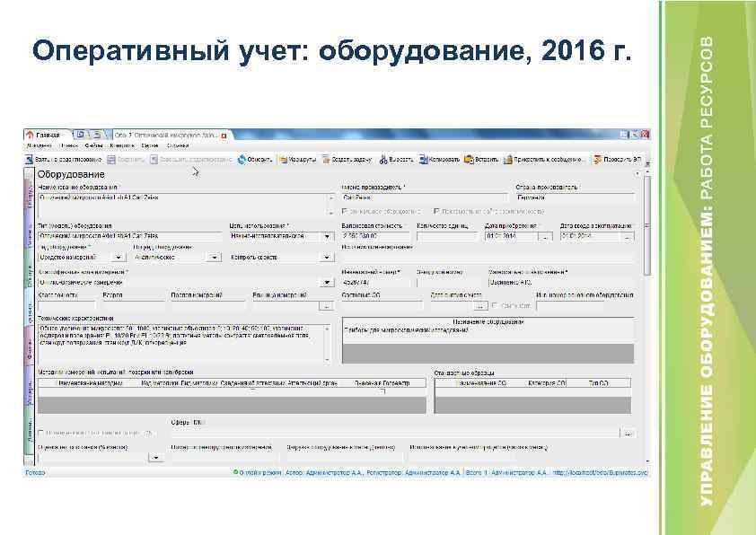Screen dimensions: 756x535
Task: Click 'Прикрепить к сообщению' toolbar icon
Action: coord(507,160)
